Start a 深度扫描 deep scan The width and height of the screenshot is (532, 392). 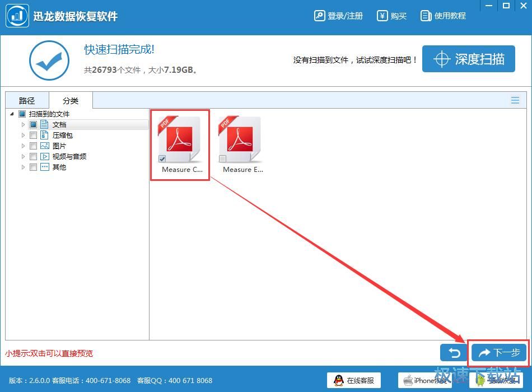coord(469,59)
